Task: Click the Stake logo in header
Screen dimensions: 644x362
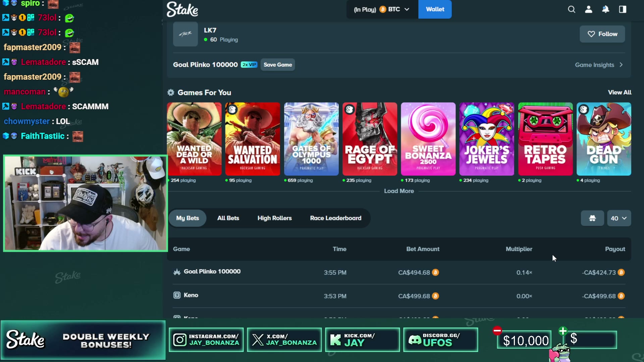Action: click(182, 9)
